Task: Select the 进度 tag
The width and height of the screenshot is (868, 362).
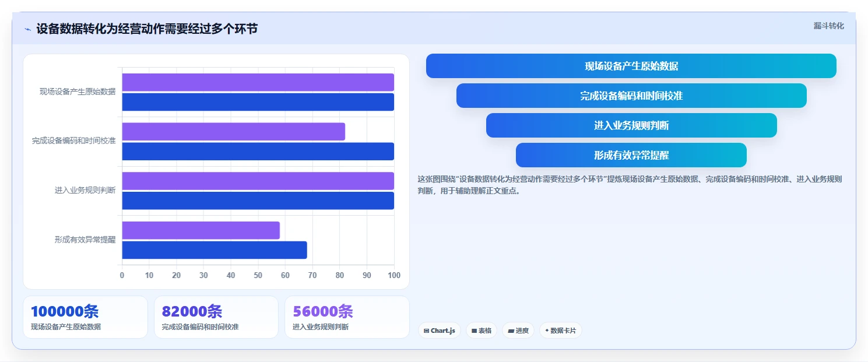Action: tap(518, 331)
